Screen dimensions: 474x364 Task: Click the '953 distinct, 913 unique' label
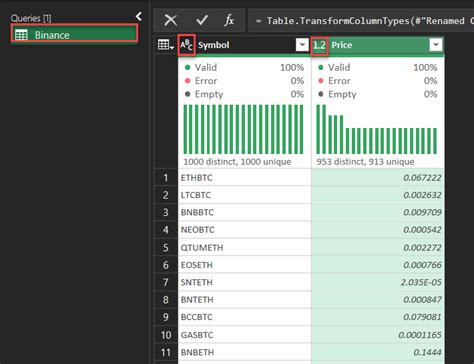coord(365,162)
